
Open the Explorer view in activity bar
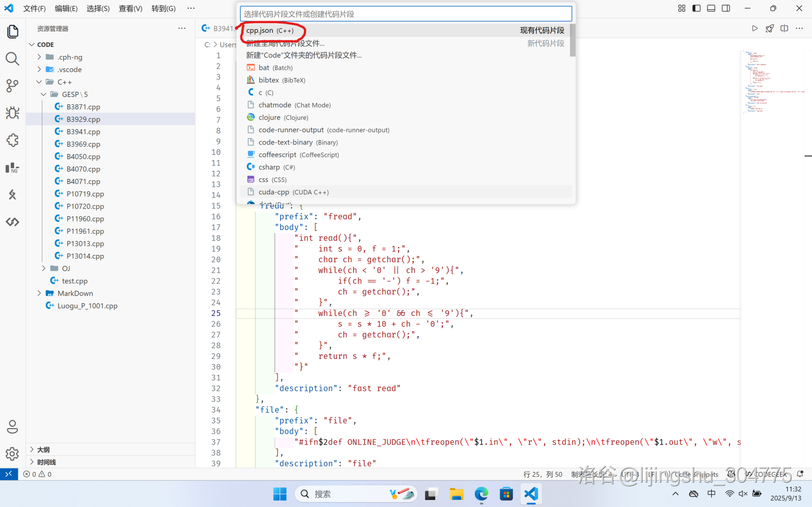13,31
